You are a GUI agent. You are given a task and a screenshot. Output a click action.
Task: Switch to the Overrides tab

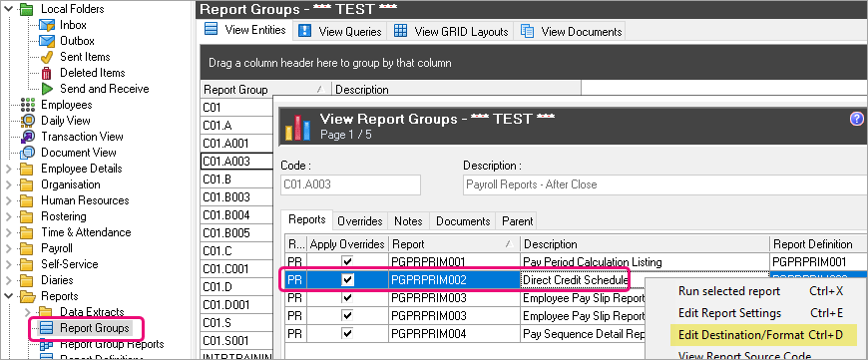pos(360,221)
